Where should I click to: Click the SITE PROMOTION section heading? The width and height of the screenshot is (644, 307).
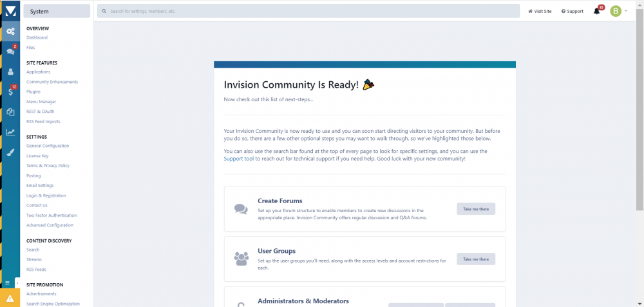[45, 284]
